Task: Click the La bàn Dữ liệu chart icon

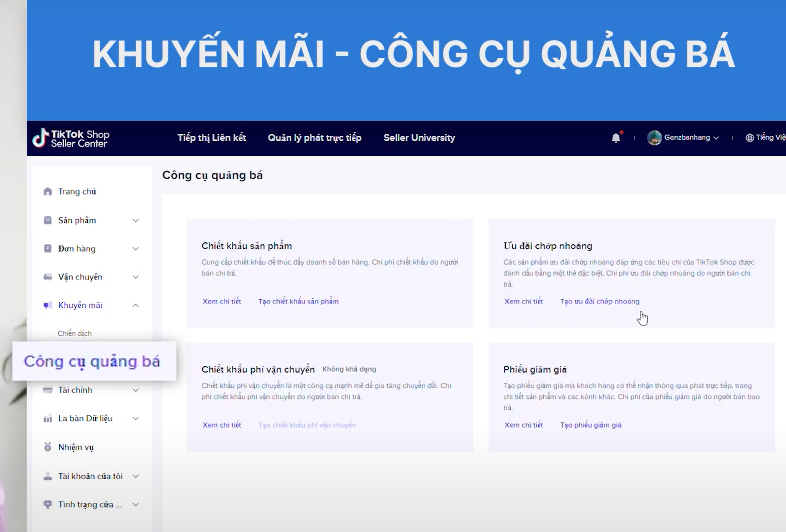Action: point(48,419)
